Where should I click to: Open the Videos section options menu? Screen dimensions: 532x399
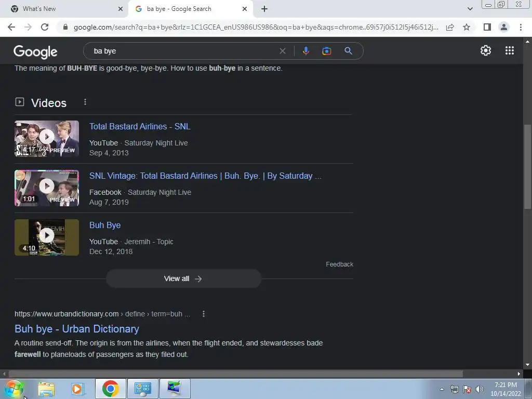coord(85,102)
